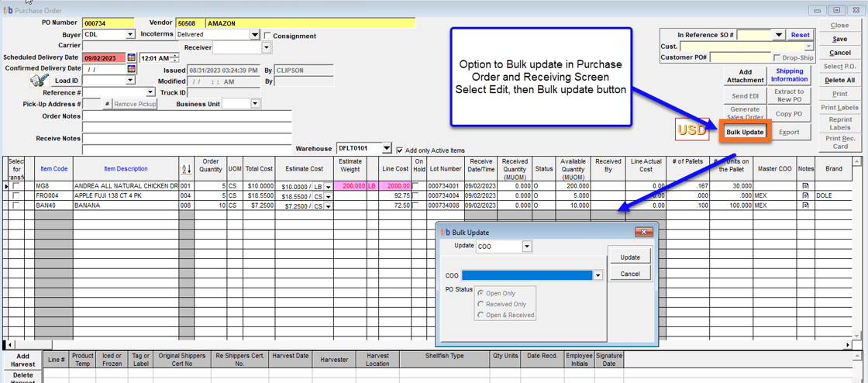Viewport: 868px width, 383px height.
Task: Open the Scheduled Delivery Date calendar picker
Action: [x=132, y=58]
